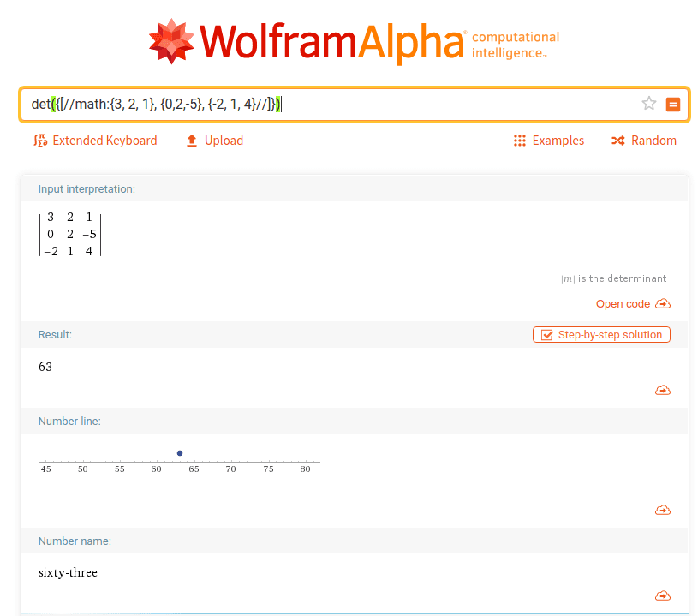
Task: Click the Open code link
Action: [x=623, y=303]
